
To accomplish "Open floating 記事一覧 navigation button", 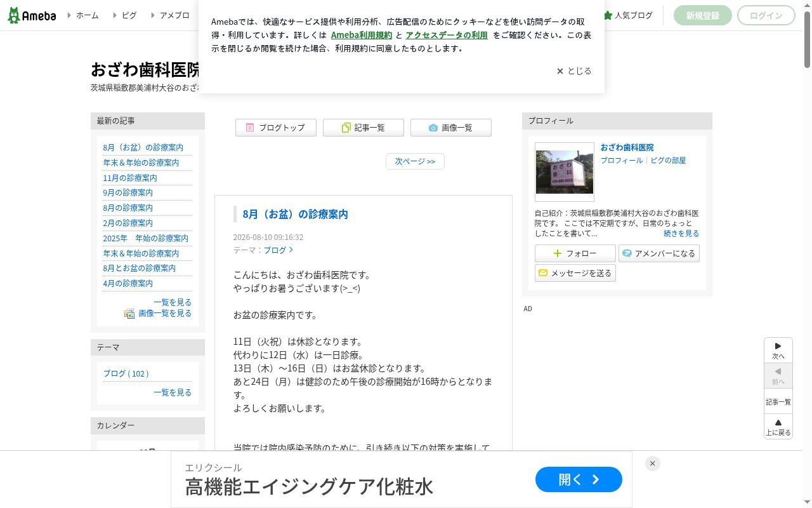I will point(778,402).
